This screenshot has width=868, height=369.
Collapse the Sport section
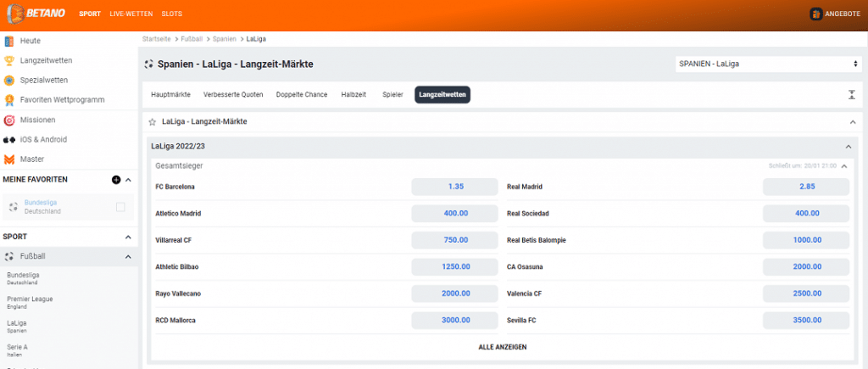click(128, 237)
